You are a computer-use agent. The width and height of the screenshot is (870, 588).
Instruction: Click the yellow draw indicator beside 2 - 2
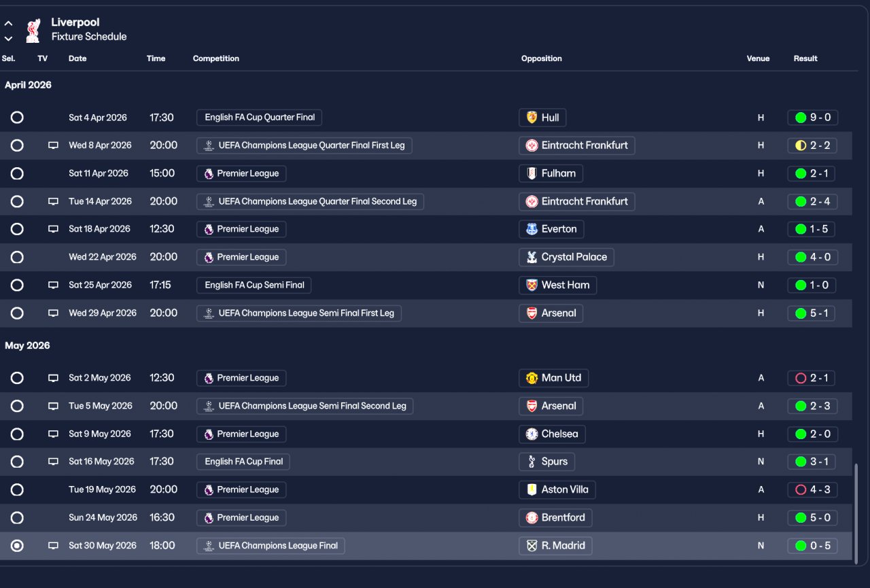(800, 145)
